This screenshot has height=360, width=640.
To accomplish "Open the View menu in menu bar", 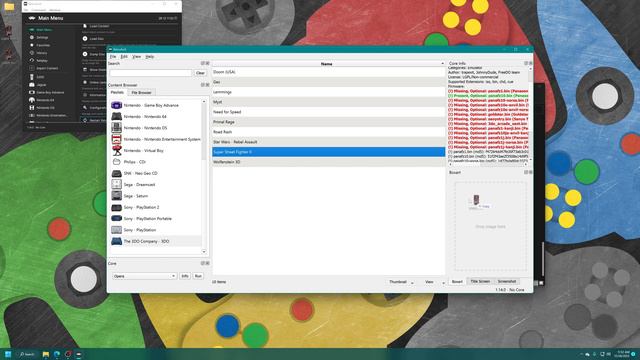I will (136, 57).
